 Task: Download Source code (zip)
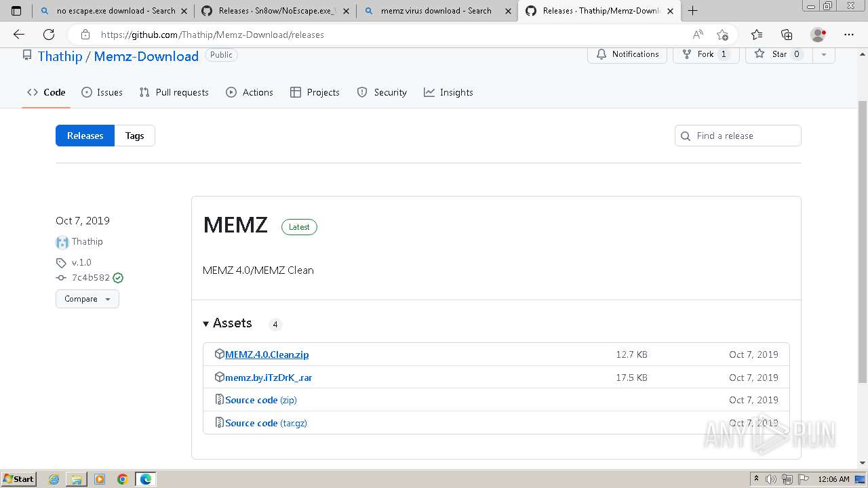[261, 400]
